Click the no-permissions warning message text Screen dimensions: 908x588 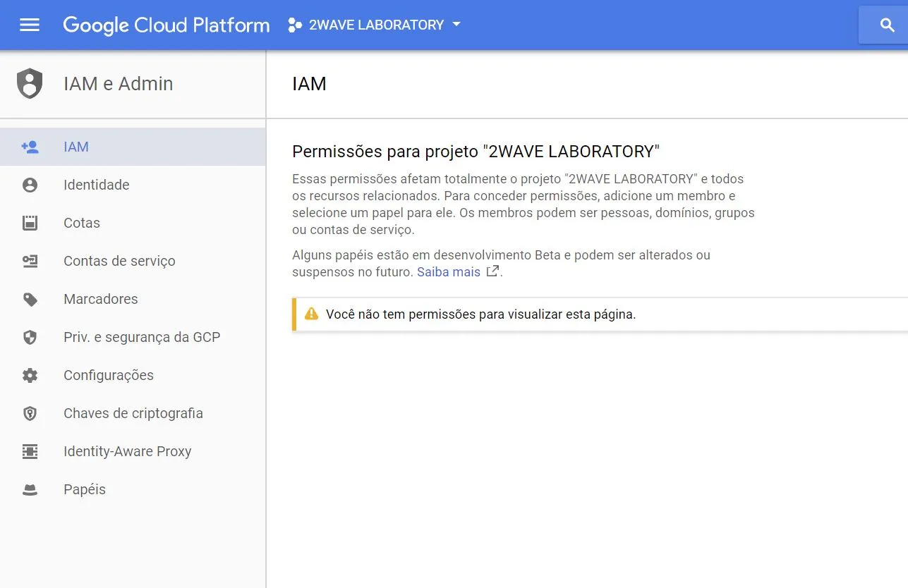[x=480, y=314]
